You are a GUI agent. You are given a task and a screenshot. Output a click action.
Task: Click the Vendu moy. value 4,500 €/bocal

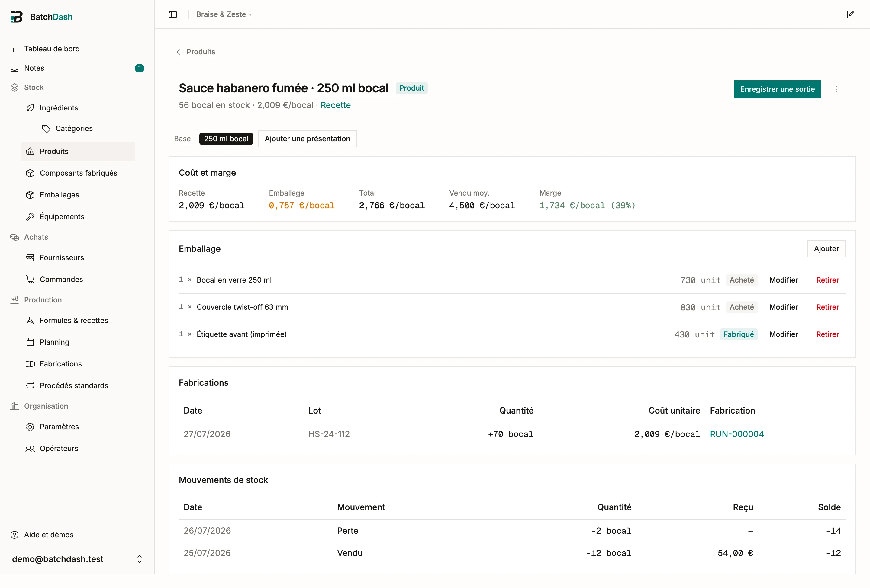(482, 206)
